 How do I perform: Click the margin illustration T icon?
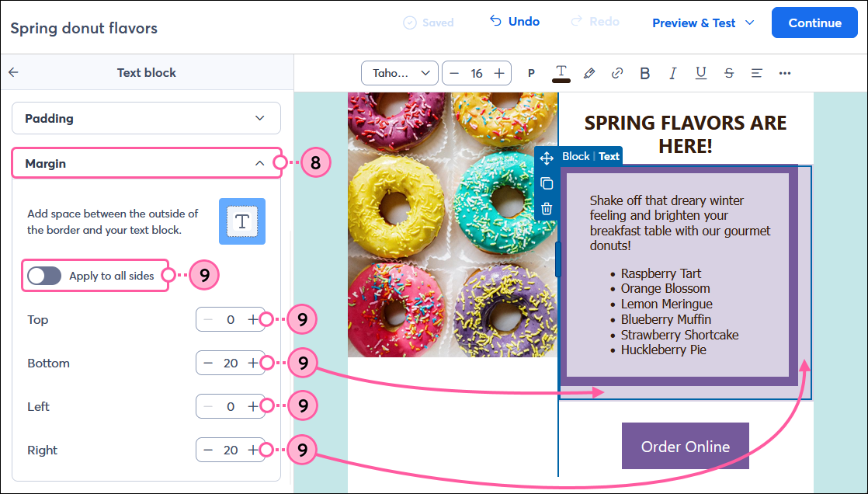click(x=242, y=221)
